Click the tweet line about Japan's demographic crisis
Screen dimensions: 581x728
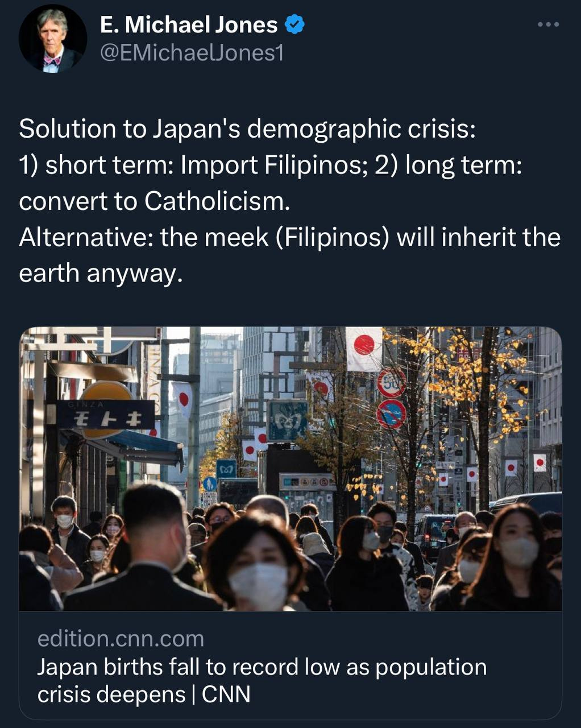(x=247, y=129)
